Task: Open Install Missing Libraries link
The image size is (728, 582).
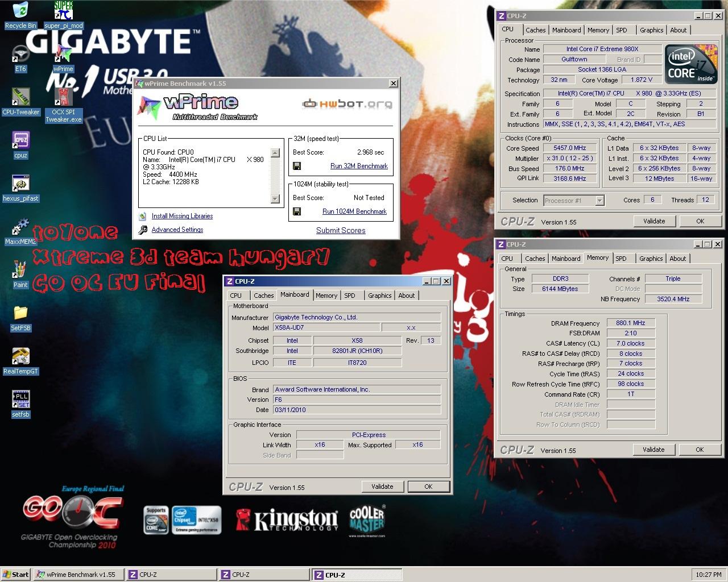Action: [x=182, y=216]
